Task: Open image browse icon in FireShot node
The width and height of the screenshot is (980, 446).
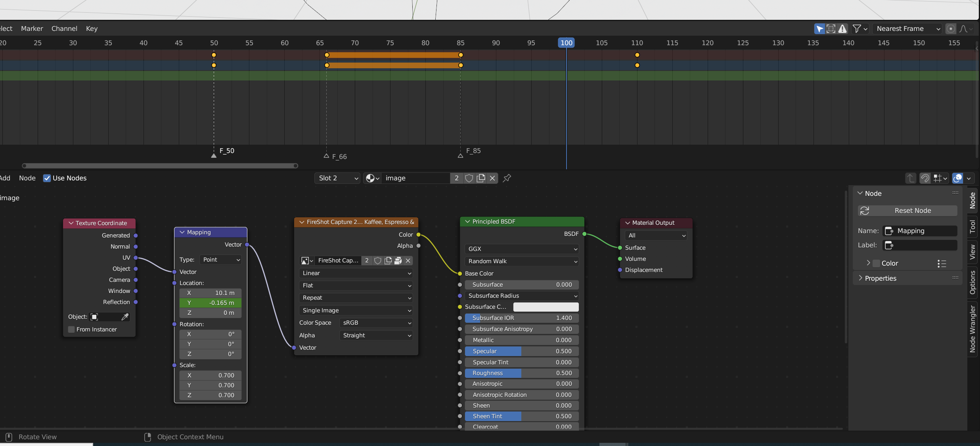Action: pyautogui.click(x=307, y=260)
